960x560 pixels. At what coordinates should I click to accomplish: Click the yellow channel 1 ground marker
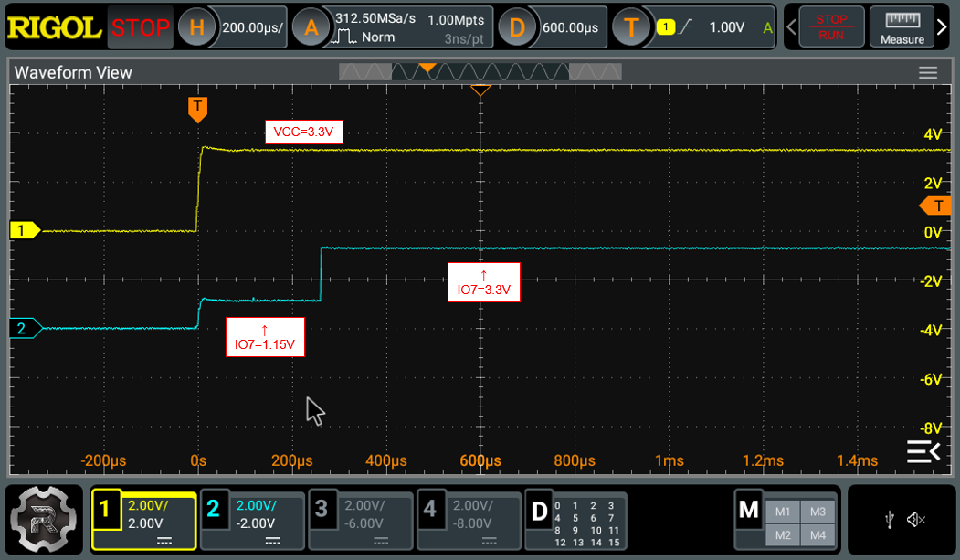click(x=25, y=231)
